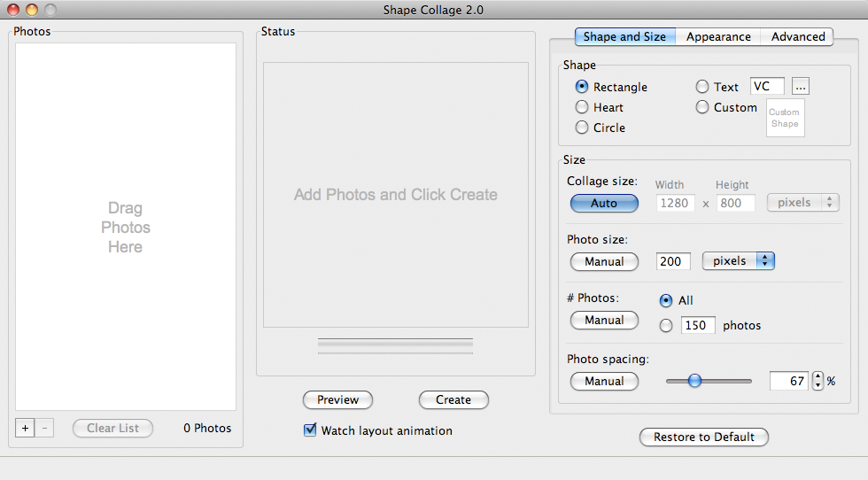
Task: Click the Custom Shape preview box
Action: pos(784,118)
